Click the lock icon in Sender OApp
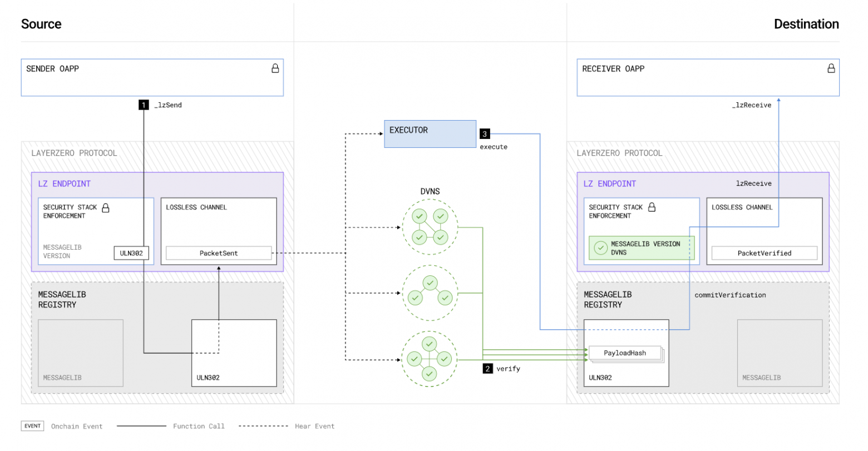The height and width of the screenshot is (451, 868). (x=275, y=68)
